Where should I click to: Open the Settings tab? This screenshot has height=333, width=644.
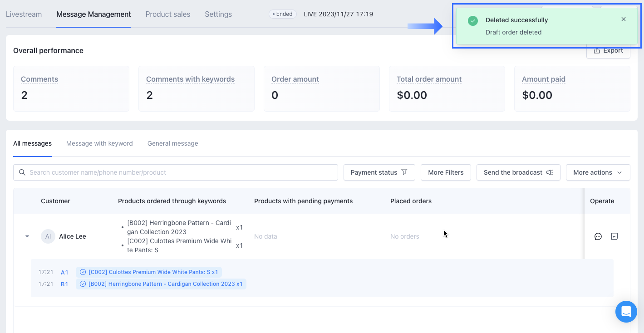coord(218,14)
